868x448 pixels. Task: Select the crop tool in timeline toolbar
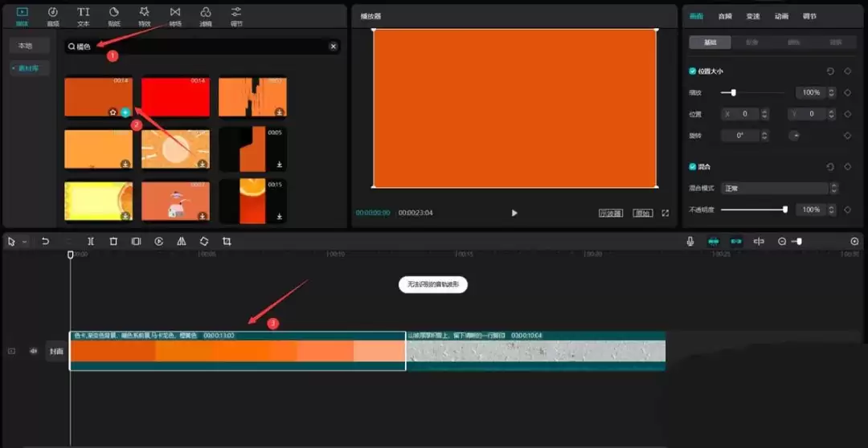(x=227, y=241)
